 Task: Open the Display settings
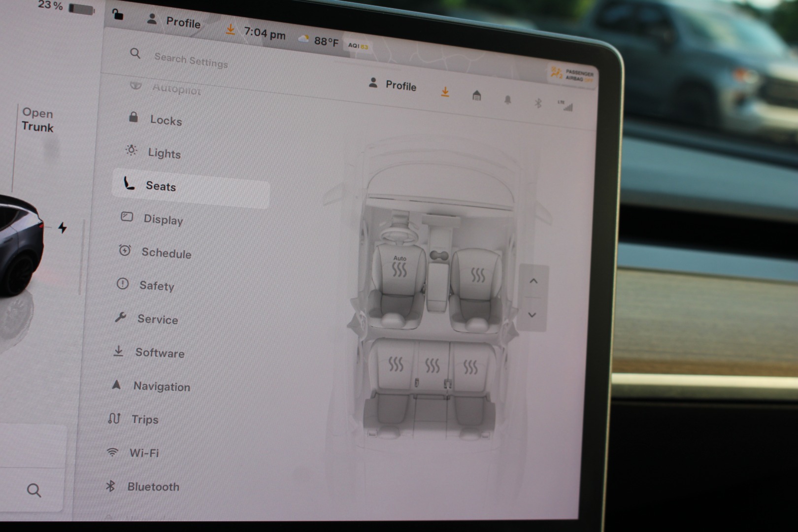152,219
